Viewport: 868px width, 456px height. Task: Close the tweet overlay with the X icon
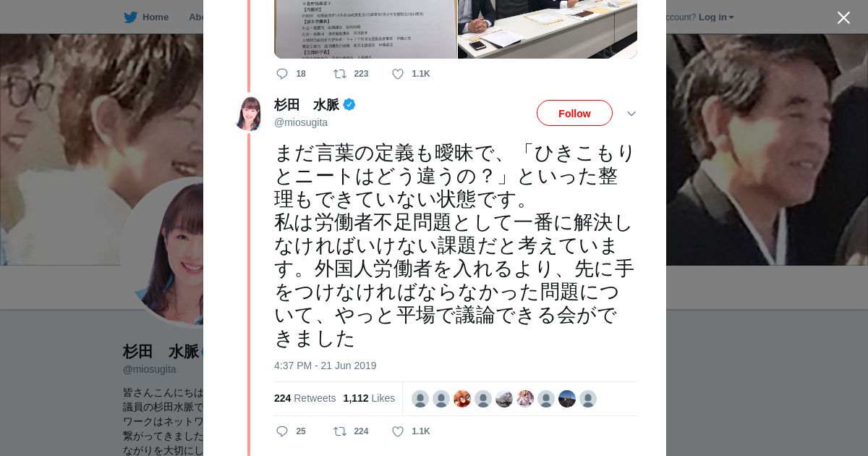coord(843,17)
